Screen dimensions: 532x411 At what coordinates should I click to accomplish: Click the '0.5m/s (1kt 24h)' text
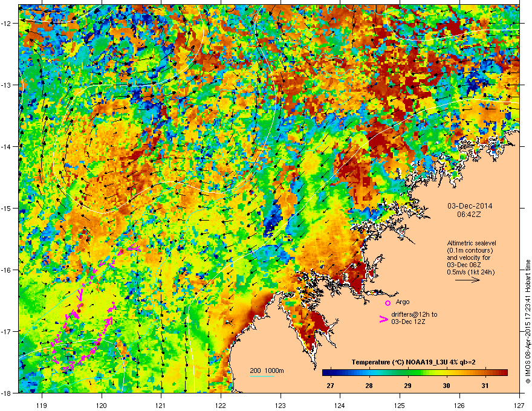tap(471, 272)
